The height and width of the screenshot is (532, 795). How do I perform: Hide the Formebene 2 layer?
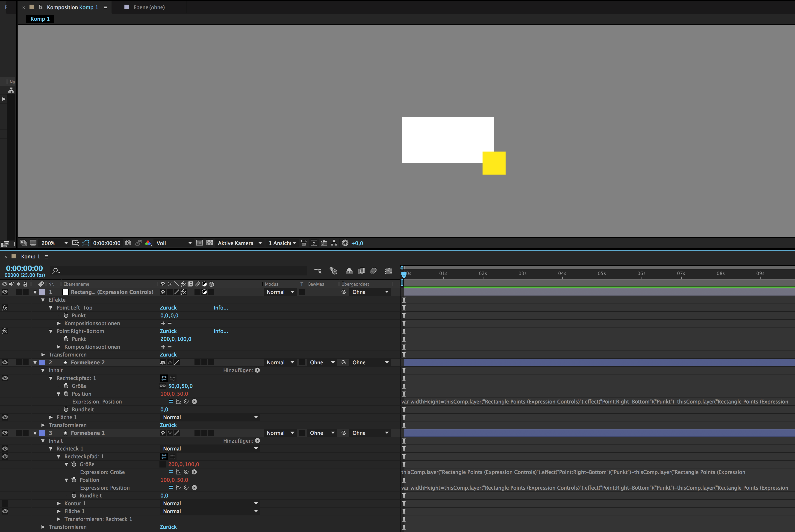5,362
